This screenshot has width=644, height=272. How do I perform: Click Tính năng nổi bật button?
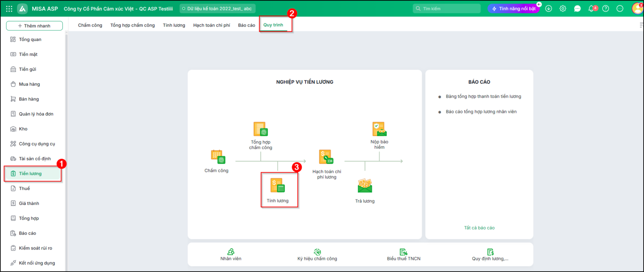pos(514,8)
